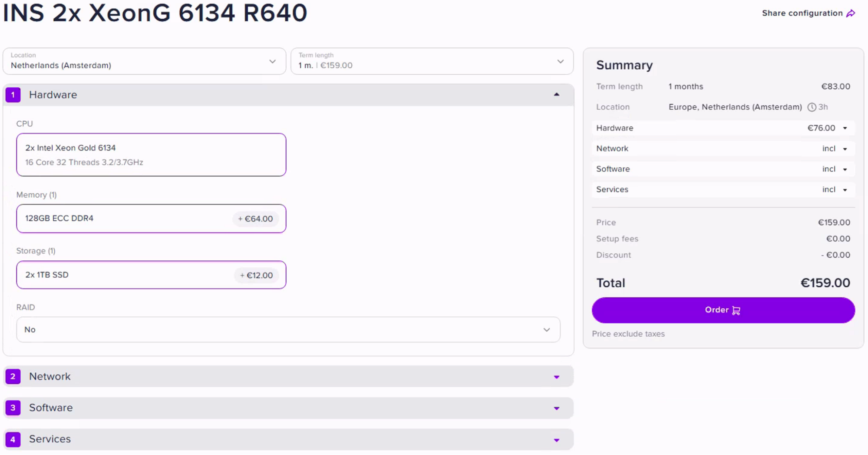Click the number 4 Services step badge
This screenshot has width=868, height=455.
coord(13,439)
